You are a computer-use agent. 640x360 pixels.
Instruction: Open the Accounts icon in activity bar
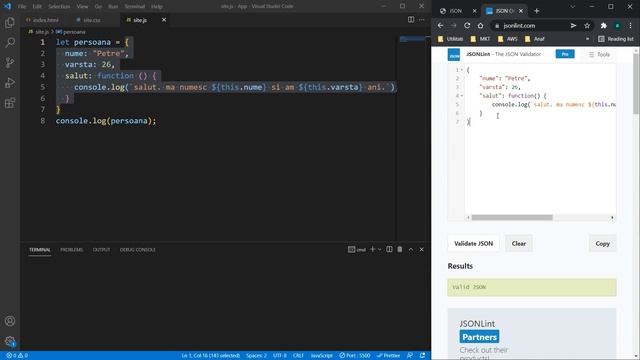pos(10,321)
